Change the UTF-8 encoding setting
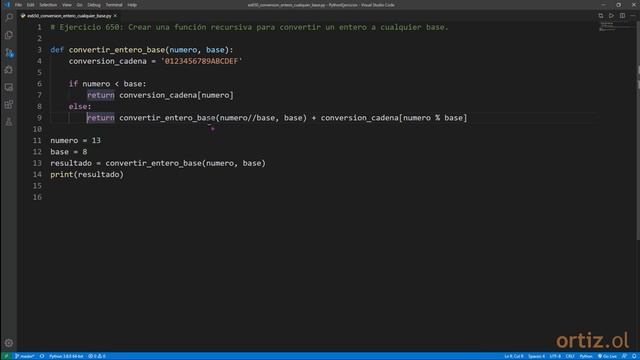Image resolution: width=640 pixels, height=360 pixels. (555, 356)
